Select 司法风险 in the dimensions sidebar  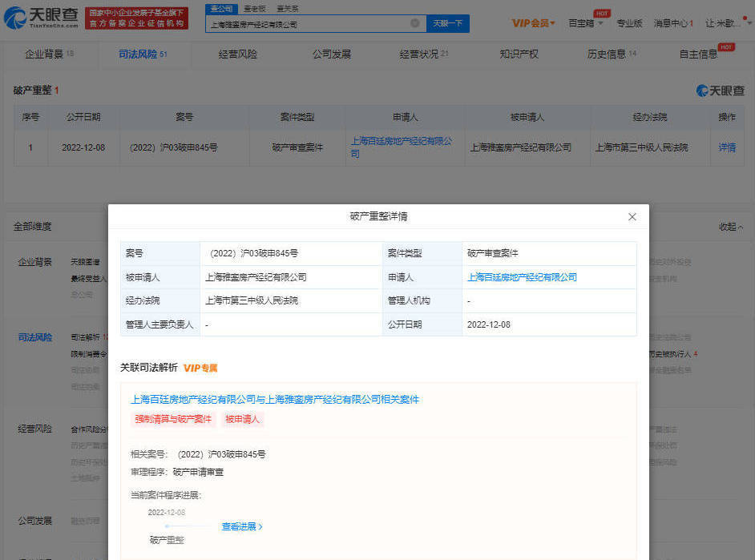(34, 337)
